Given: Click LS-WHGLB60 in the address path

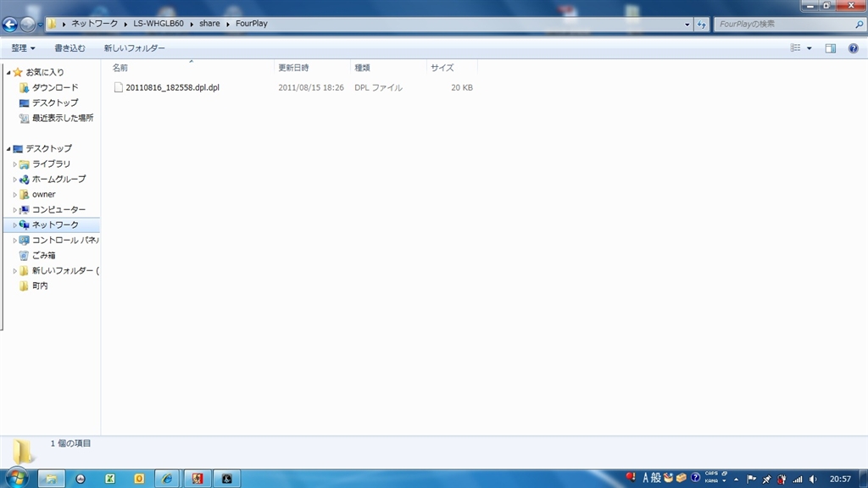Looking at the screenshot, I should pyautogui.click(x=159, y=24).
